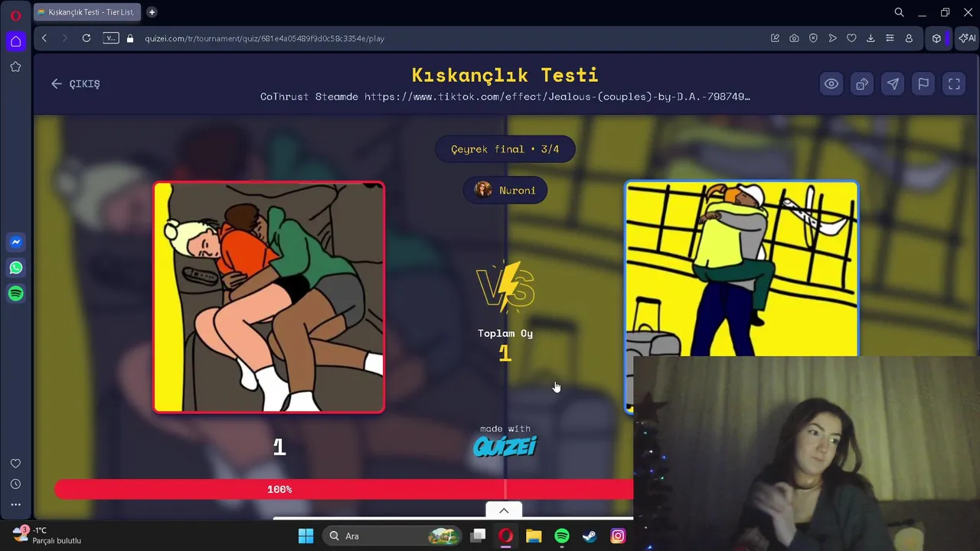Image resolution: width=980 pixels, height=551 pixels.
Task: Open Messenger in the Opera sidebar
Action: click(15, 242)
